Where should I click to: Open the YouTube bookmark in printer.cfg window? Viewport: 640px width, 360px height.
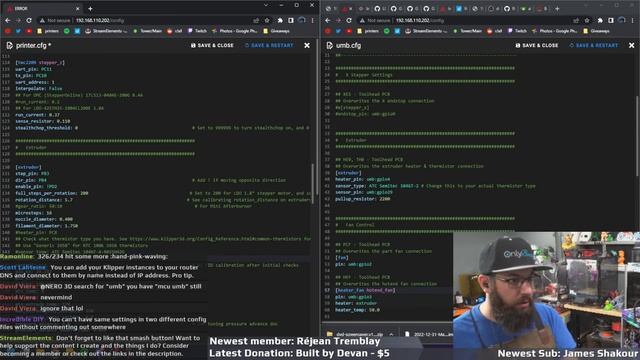(29, 31)
